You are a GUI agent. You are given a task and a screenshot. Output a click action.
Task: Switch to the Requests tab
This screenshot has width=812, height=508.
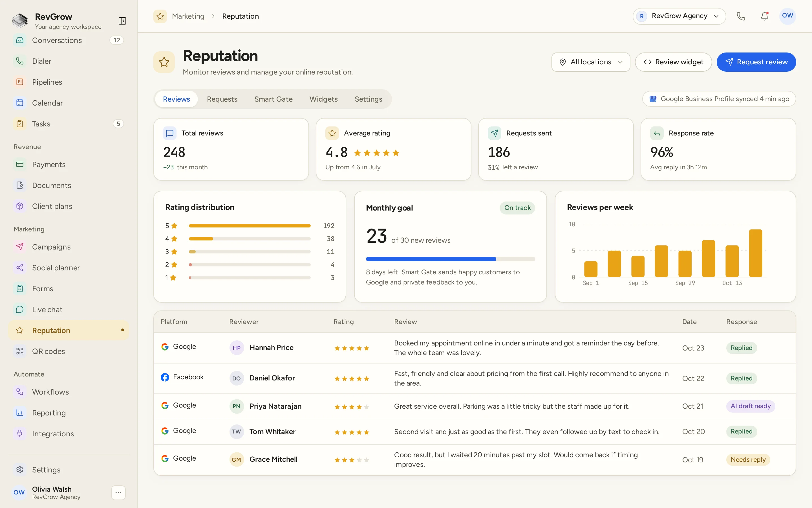(222, 99)
